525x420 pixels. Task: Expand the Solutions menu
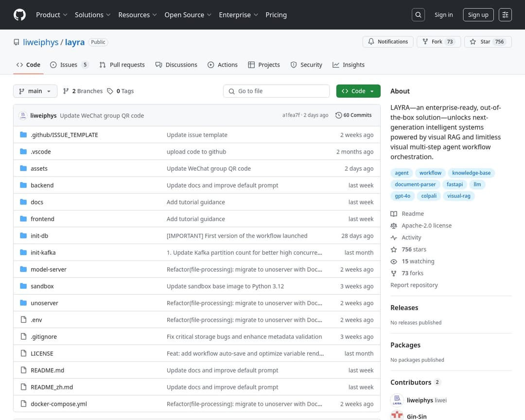click(93, 15)
